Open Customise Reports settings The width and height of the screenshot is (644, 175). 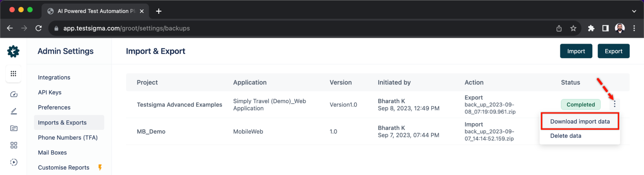pos(63,168)
